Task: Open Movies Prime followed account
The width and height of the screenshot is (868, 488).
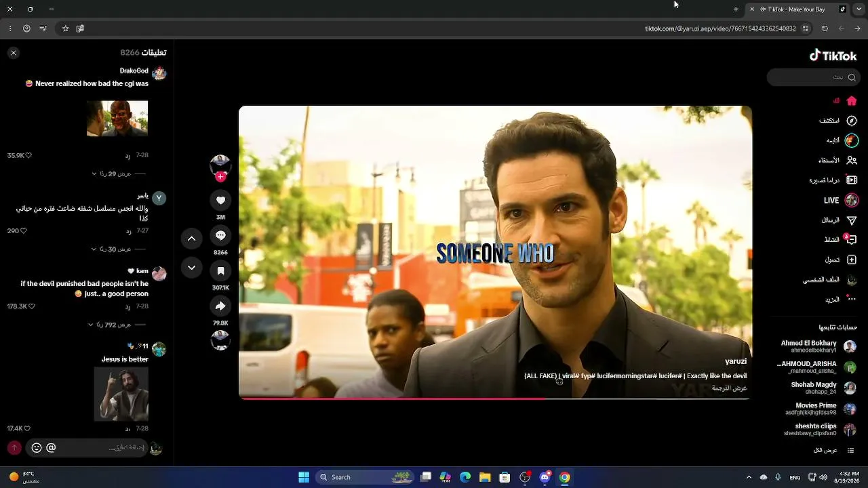Action: [x=821, y=409]
